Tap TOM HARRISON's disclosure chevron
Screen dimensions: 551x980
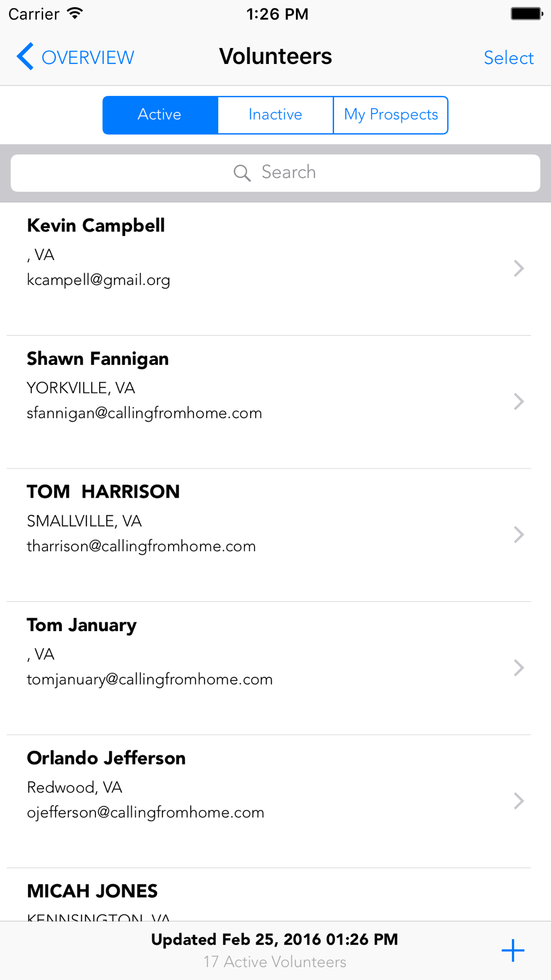[x=518, y=535]
